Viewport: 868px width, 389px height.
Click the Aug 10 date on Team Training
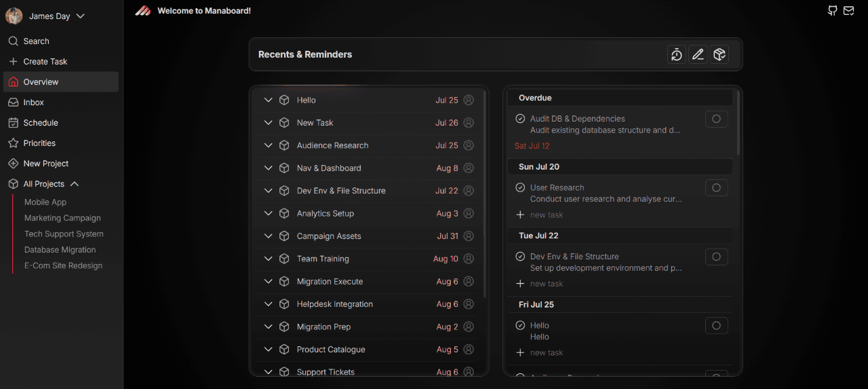446,259
